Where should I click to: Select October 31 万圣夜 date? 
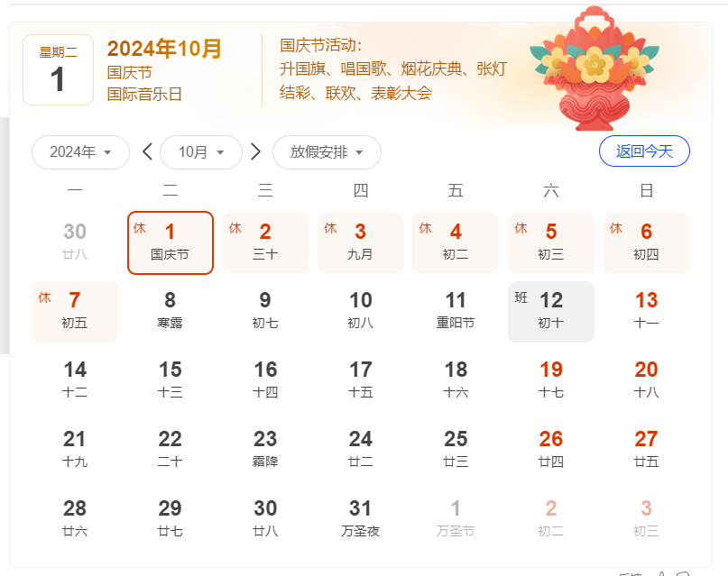pos(361,519)
